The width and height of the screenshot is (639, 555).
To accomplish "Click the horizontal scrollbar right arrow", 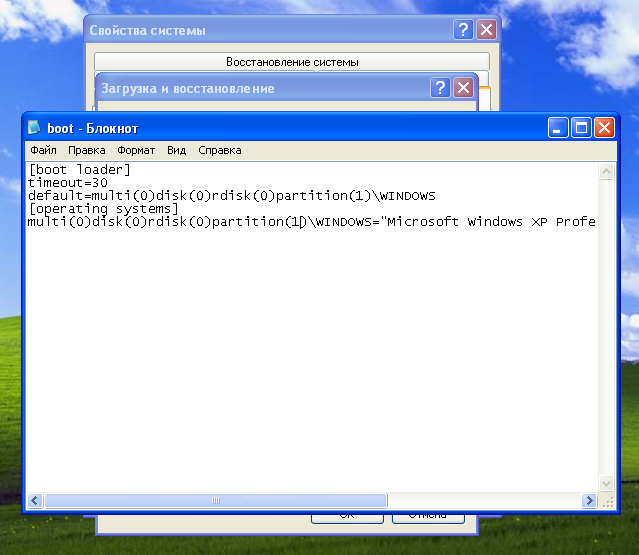I will click(589, 500).
